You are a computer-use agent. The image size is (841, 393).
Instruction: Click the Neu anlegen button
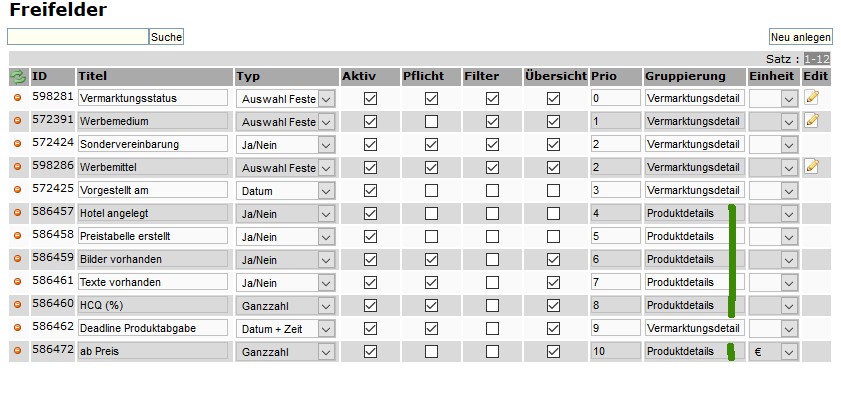point(801,37)
